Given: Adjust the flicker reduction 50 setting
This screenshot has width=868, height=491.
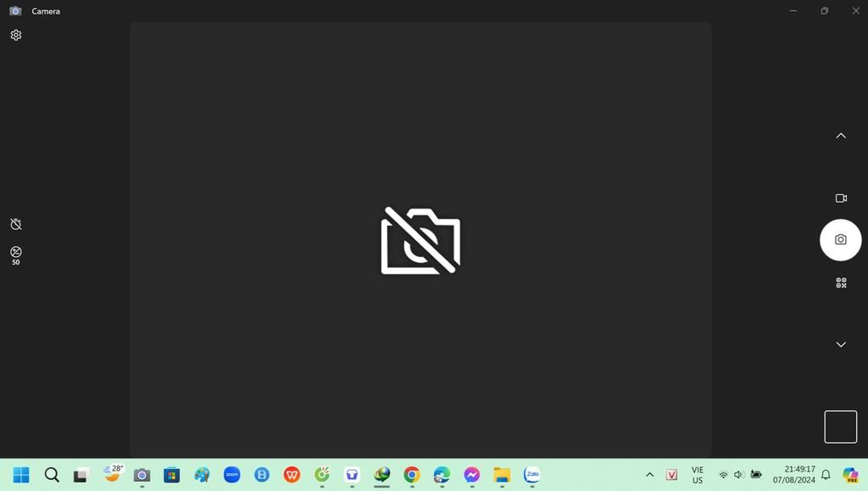Looking at the screenshot, I should (16, 256).
